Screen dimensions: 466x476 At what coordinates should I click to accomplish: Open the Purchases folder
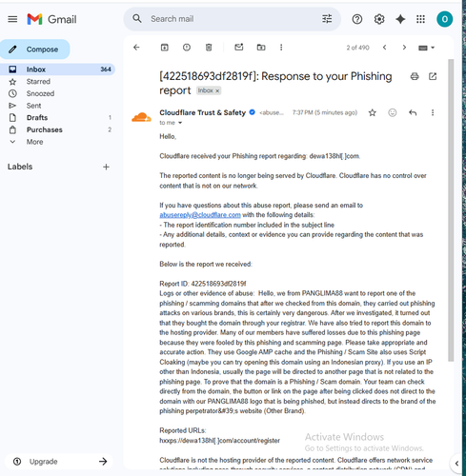(x=45, y=129)
